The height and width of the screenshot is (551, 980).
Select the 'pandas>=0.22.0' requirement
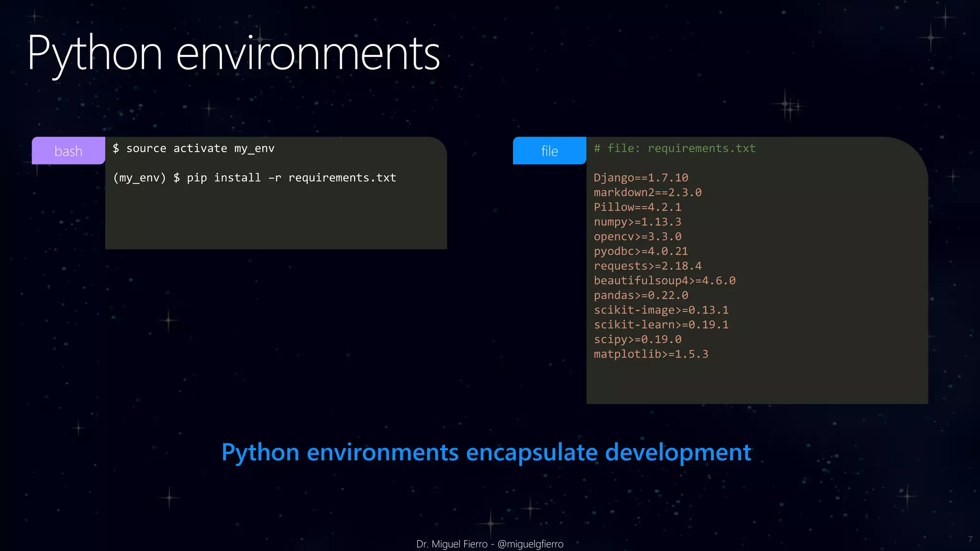tap(641, 296)
